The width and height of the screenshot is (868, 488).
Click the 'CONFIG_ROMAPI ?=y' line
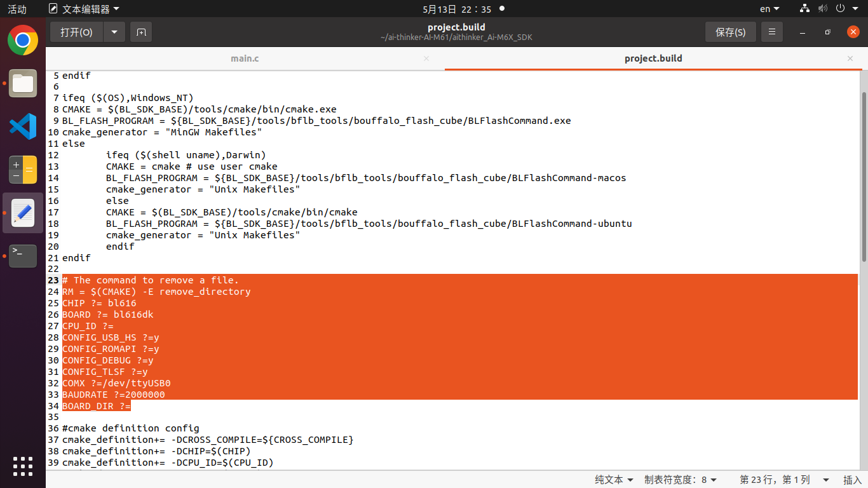[111, 349]
